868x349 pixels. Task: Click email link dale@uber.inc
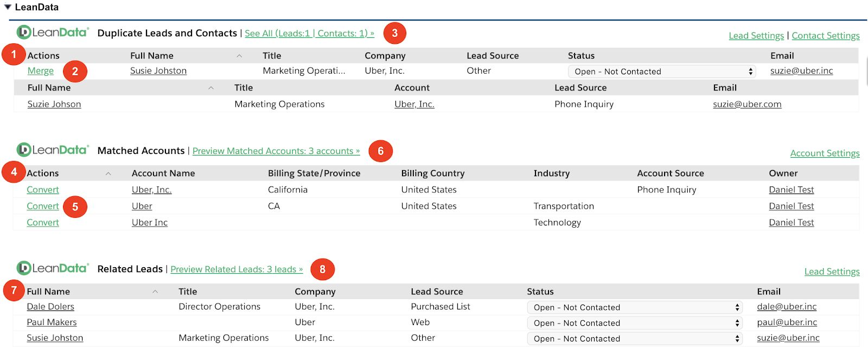click(787, 307)
